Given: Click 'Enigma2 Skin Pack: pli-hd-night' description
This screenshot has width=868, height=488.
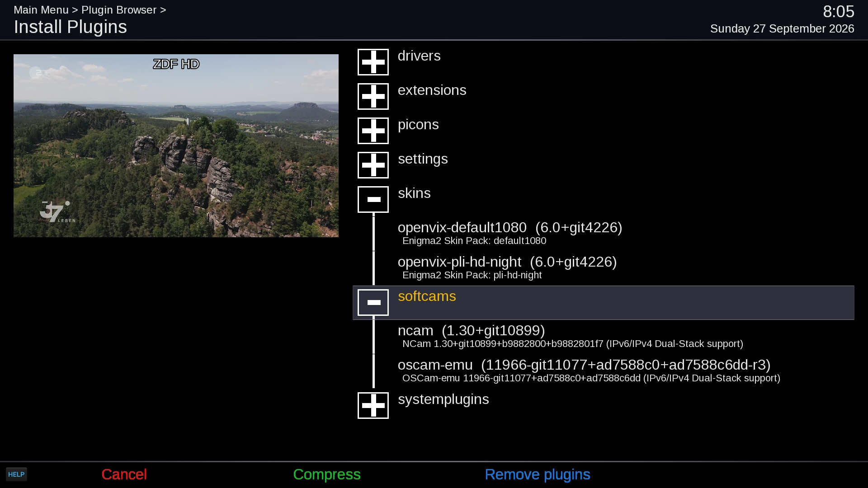Looking at the screenshot, I should (472, 275).
